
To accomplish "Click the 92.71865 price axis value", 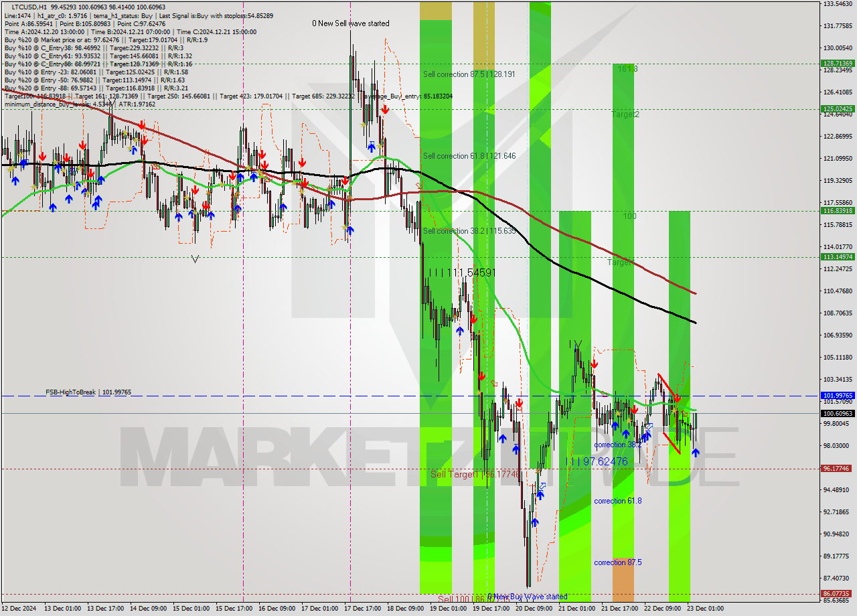I will 838,512.
